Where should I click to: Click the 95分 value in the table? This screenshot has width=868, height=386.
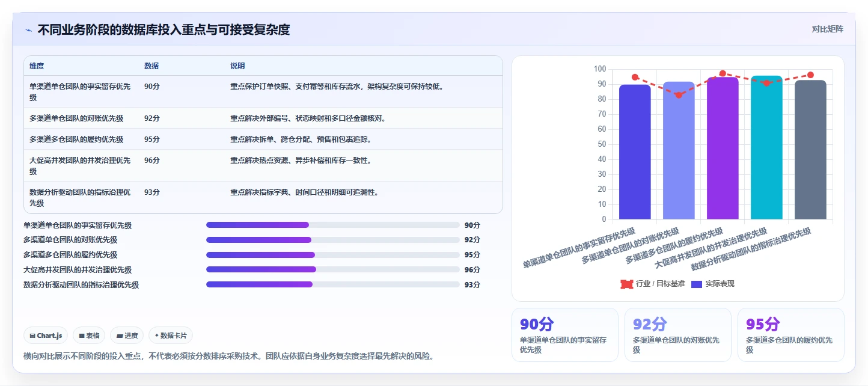click(x=152, y=139)
